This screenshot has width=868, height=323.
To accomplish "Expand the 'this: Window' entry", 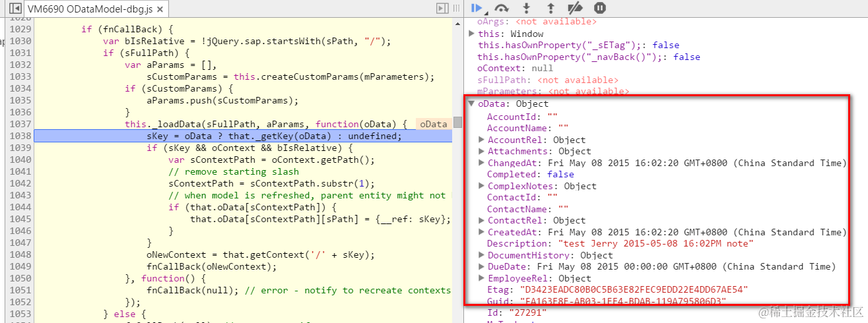I will click(x=471, y=33).
